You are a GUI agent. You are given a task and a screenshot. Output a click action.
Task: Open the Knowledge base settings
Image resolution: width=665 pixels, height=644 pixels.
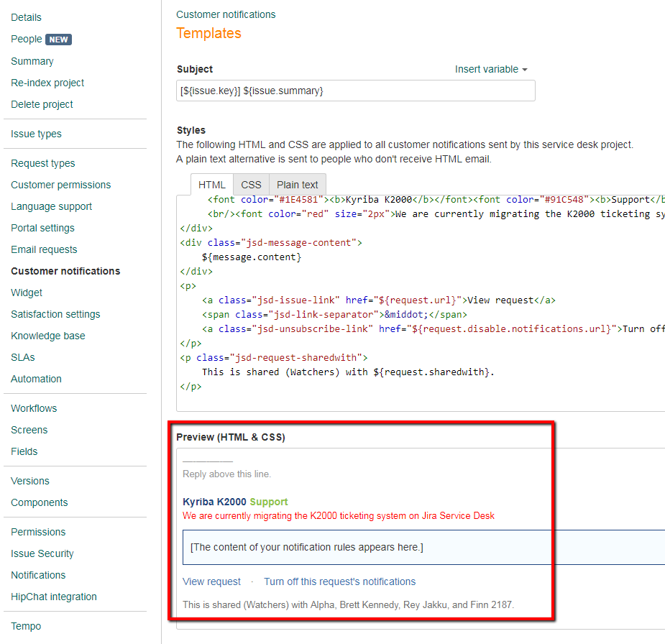tap(47, 336)
